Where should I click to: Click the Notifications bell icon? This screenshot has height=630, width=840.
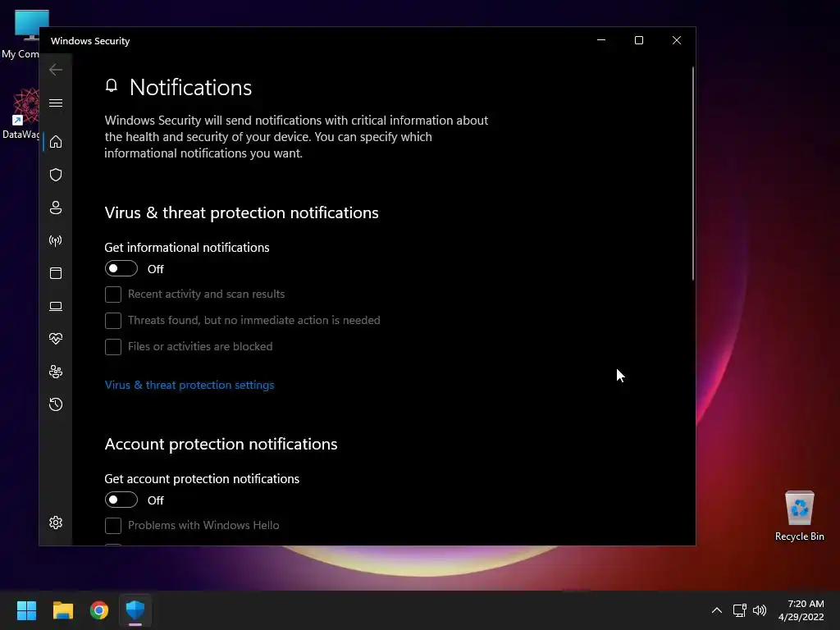pos(112,85)
